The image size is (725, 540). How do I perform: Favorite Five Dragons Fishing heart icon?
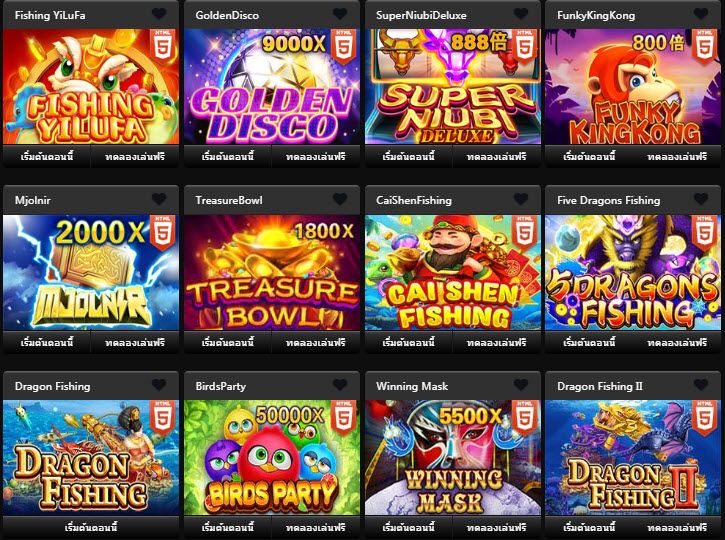[x=701, y=199]
